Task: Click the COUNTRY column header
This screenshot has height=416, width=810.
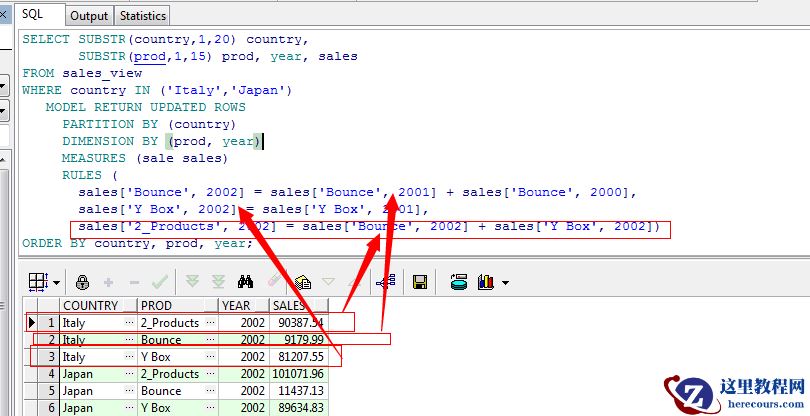Action: click(90, 305)
